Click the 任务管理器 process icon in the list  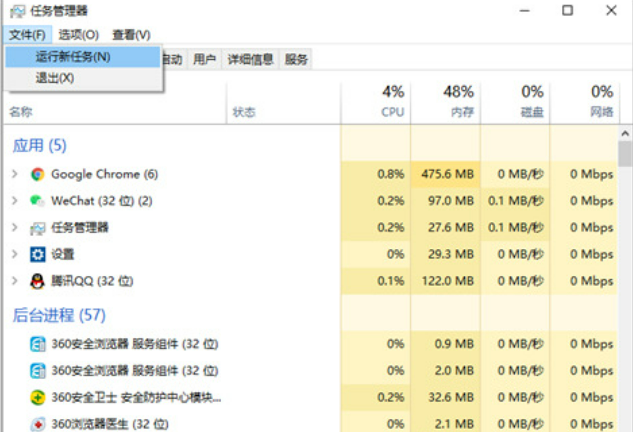click(x=38, y=228)
